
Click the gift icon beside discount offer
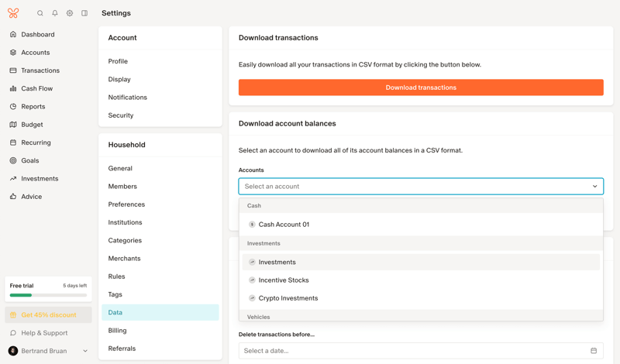pos(13,315)
